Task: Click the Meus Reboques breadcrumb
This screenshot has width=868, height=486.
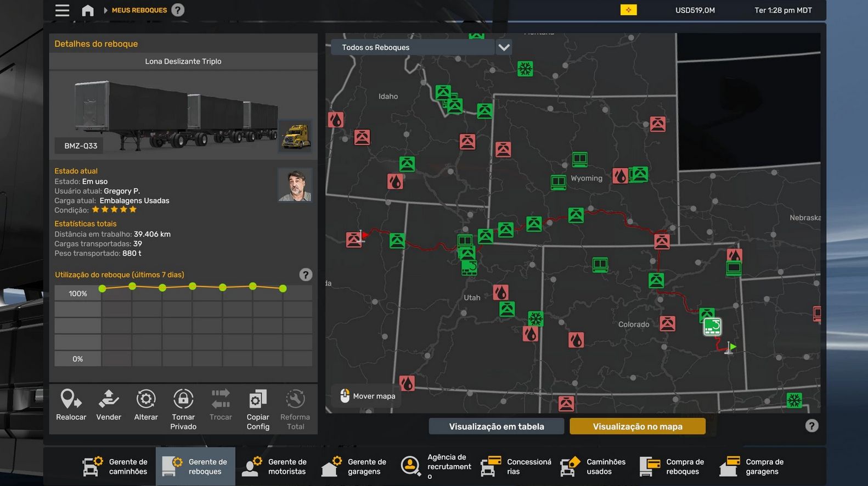Action: click(139, 10)
